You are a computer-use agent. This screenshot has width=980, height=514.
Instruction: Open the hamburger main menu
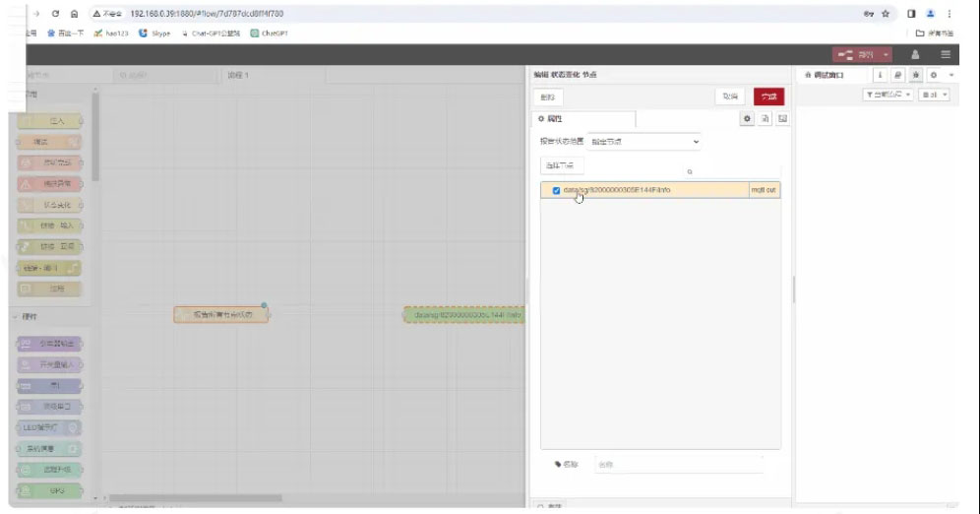click(946, 55)
